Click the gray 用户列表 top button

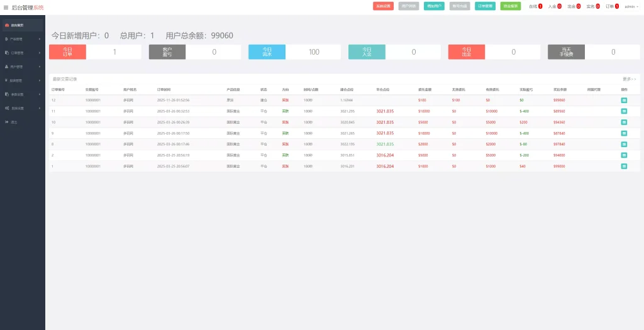(x=409, y=6)
